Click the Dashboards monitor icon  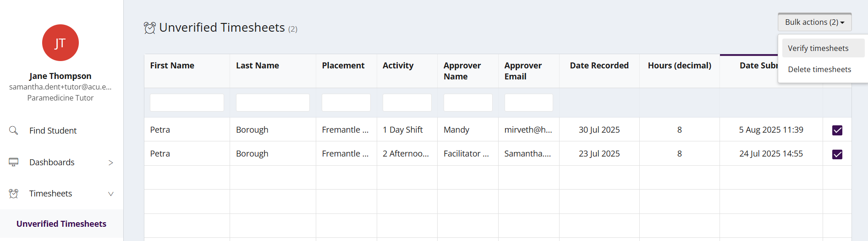(x=14, y=162)
